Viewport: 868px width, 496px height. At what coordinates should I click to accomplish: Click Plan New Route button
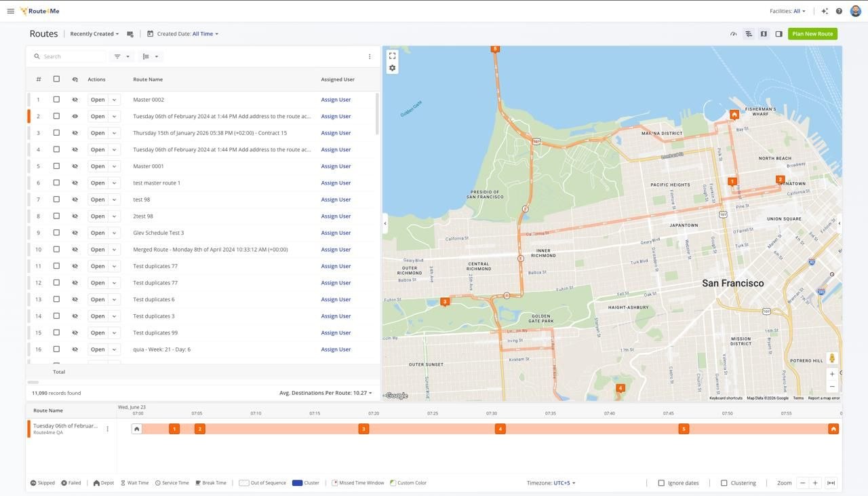tap(812, 34)
